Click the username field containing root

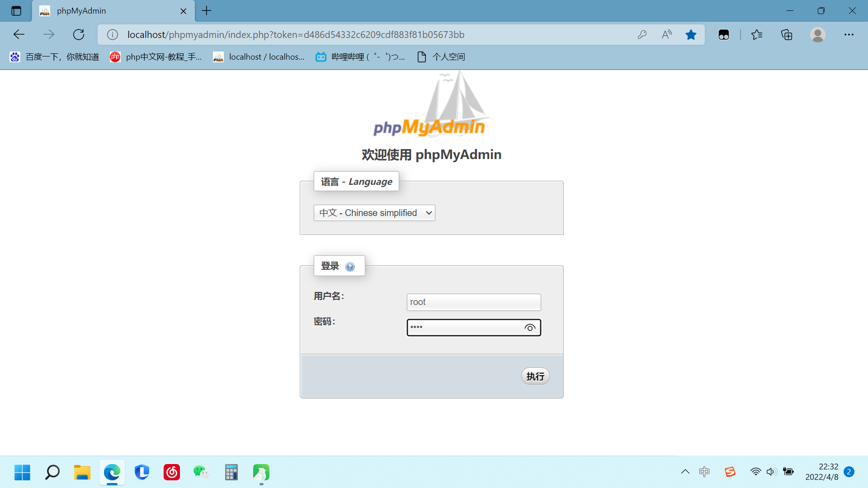(473, 302)
